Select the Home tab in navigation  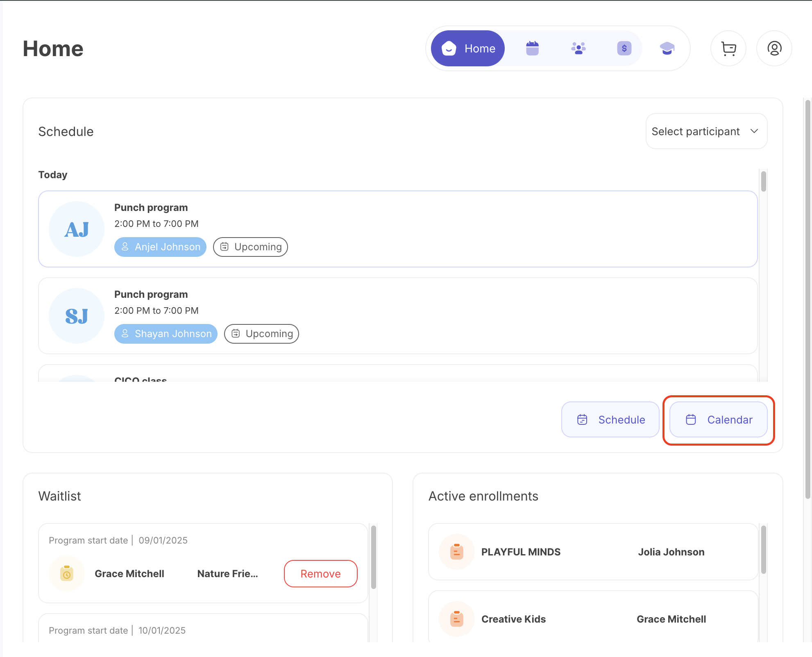coord(468,48)
